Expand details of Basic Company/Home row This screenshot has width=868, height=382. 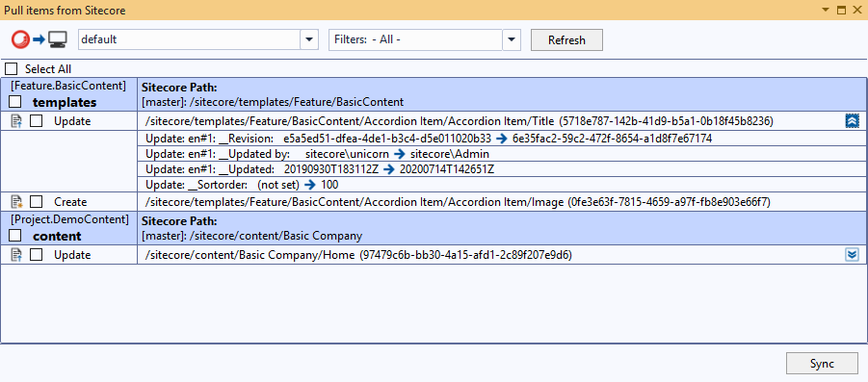coord(852,254)
